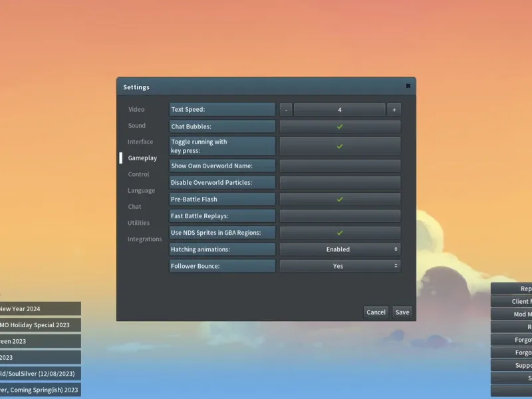This screenshot has height=399, width=532.
Task: Close the Settings dialog with the X
Action: [408, 86]
